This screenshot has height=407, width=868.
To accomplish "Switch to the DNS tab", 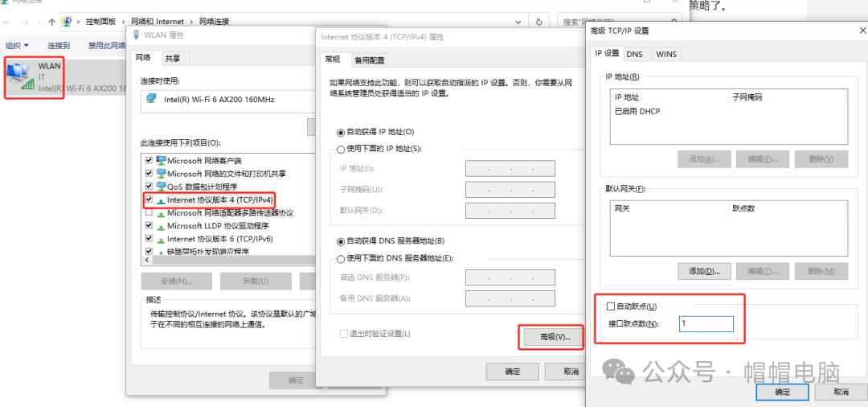I will (x=634, y=54).
